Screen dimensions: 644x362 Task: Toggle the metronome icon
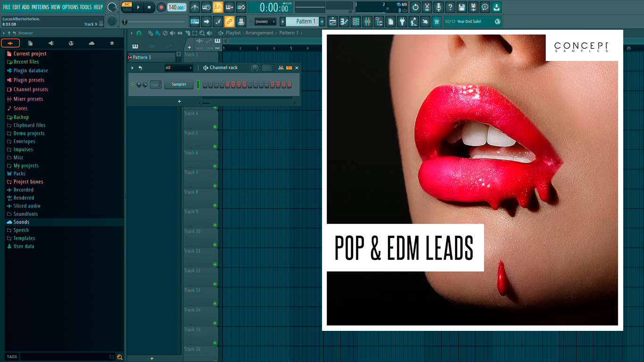[195, 7]
